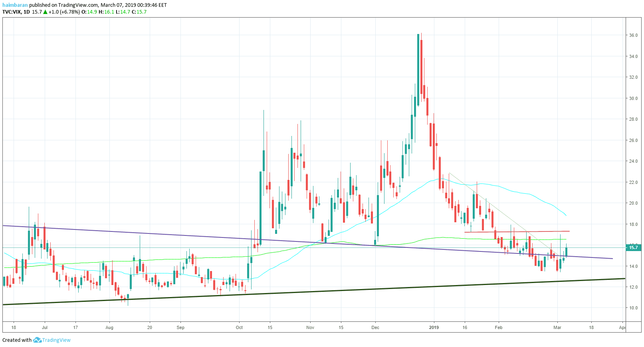Select the 10.0 price axis label

pos(634,308)
